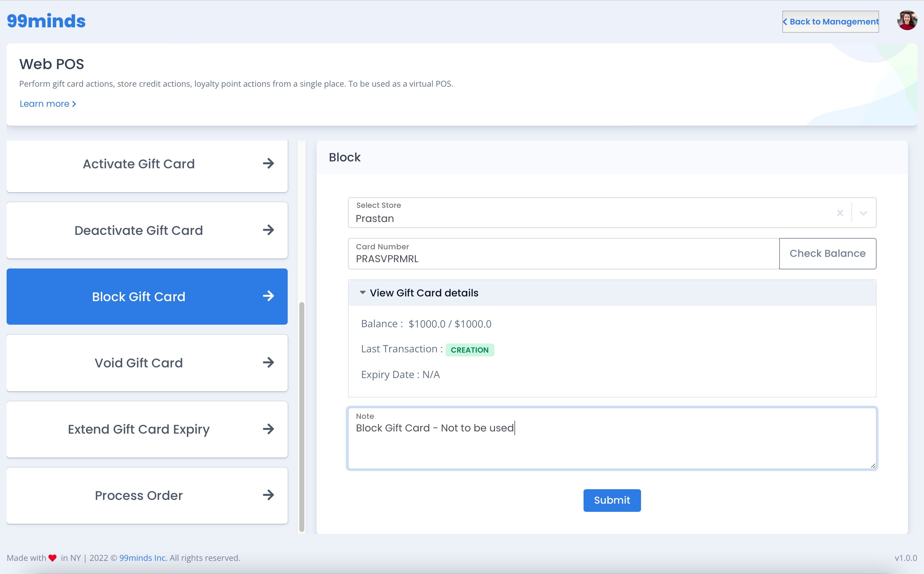Click the Balance $1000.0 / $1000.0 text
This screenshot has height=574, width=924.
point(426,324)
